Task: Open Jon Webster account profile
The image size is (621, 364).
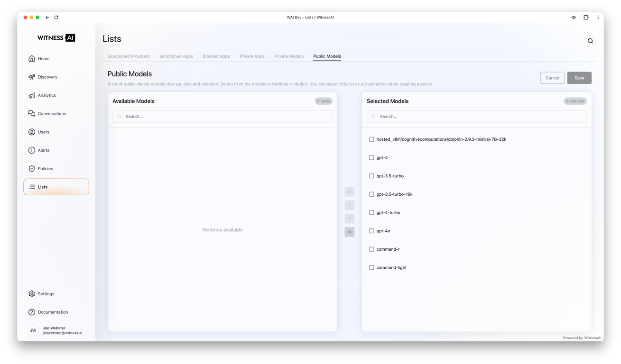Action: pyautogui.click(x=62, y=330)
